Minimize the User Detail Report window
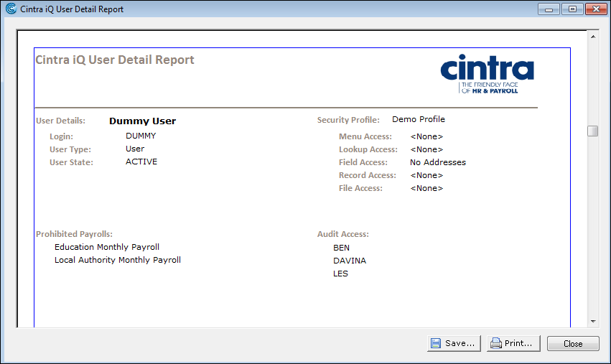Image resolution: width=611 pixels, height=364 pixels. point(549,9)
